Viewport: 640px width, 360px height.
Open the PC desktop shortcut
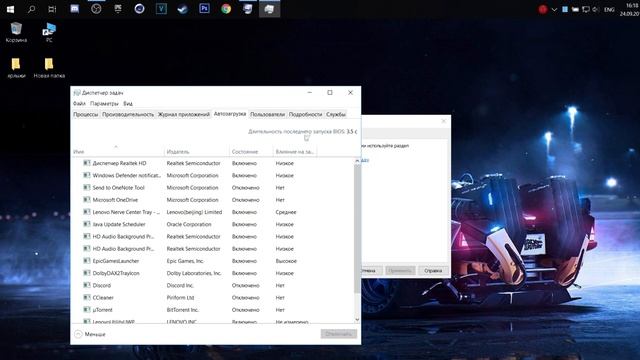coord(49,33)
